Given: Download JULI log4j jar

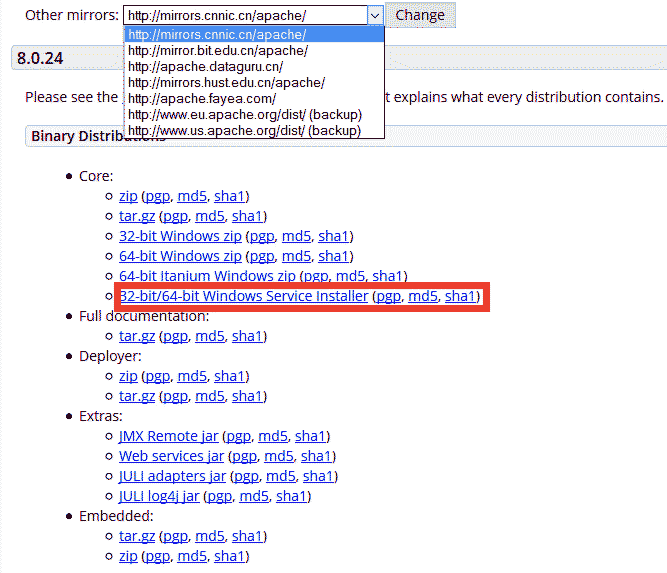Looking at the screenshot, I should click(159, 496).
